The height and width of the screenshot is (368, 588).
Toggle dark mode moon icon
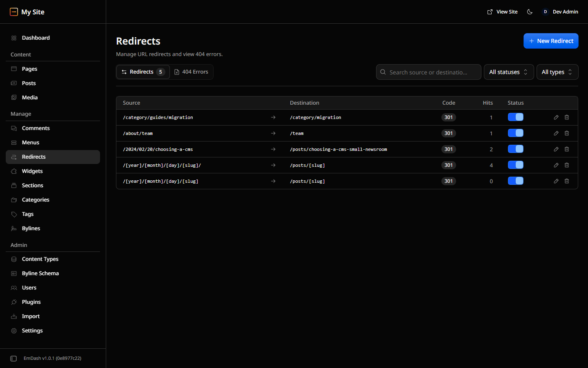pyautogui.click(x=530, y=12)
